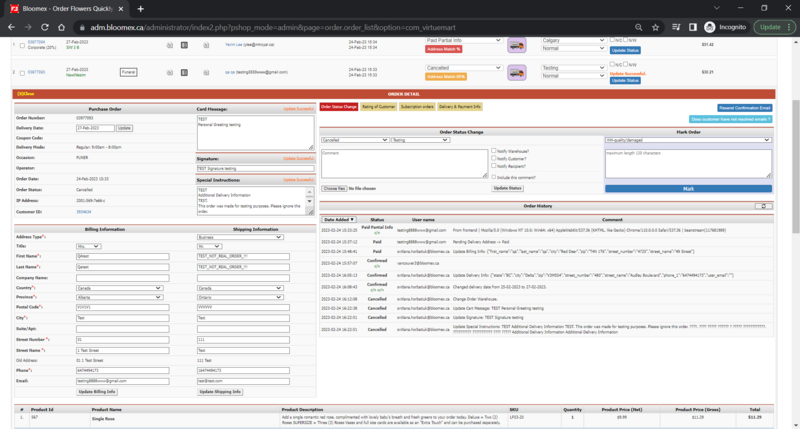Open tab search chevron in title bar
This screenshot has height=429, width=800.
pos(716,8)
